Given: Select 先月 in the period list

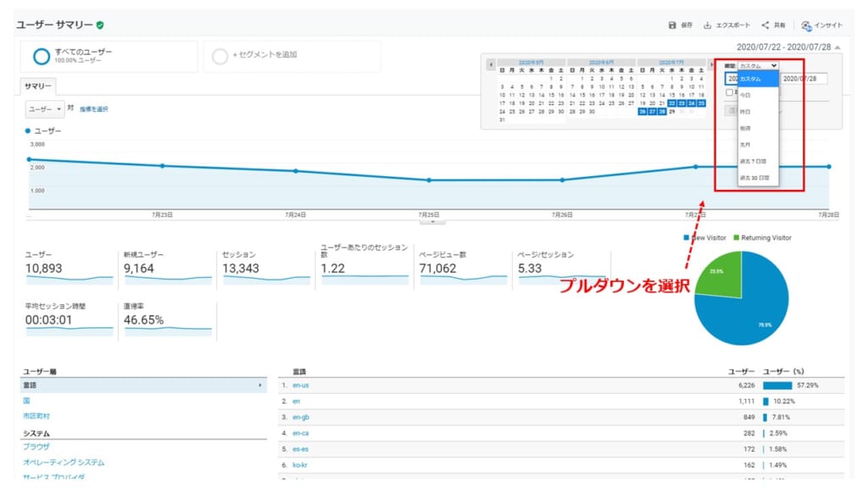Looking at the screenshot, I should 757,145.
